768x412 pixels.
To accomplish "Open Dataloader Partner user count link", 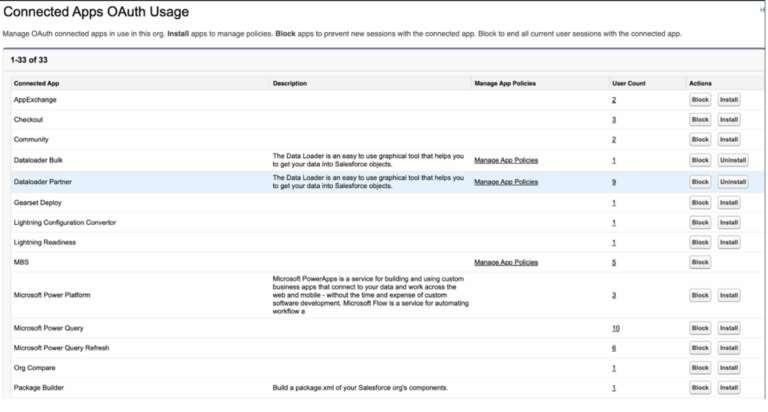I will click(x=614, y=182).
